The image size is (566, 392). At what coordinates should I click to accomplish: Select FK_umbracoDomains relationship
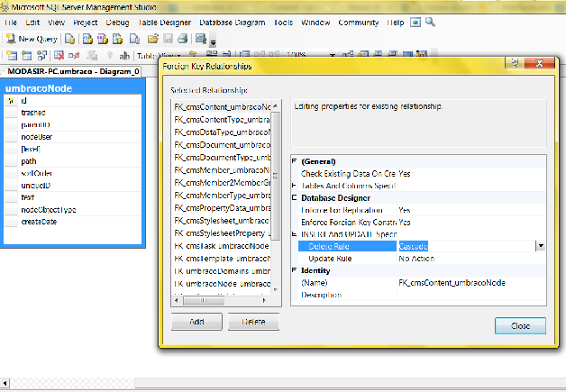222,271
